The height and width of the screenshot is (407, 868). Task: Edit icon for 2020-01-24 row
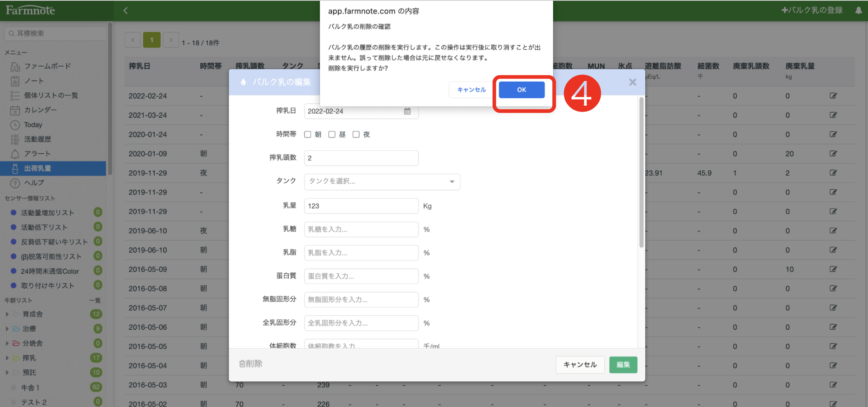[833, 134]
